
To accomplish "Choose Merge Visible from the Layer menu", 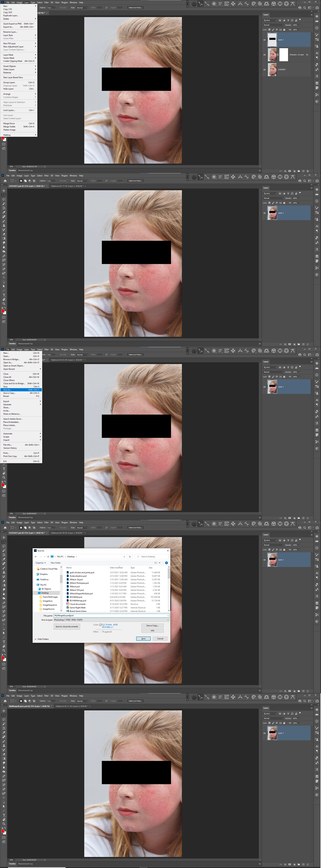I will [9, 127].
